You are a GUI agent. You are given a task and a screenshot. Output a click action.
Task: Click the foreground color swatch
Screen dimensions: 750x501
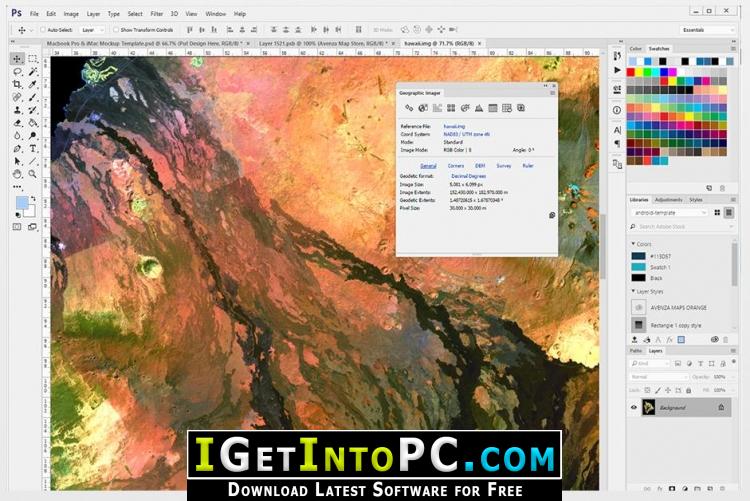coord(22,203)
